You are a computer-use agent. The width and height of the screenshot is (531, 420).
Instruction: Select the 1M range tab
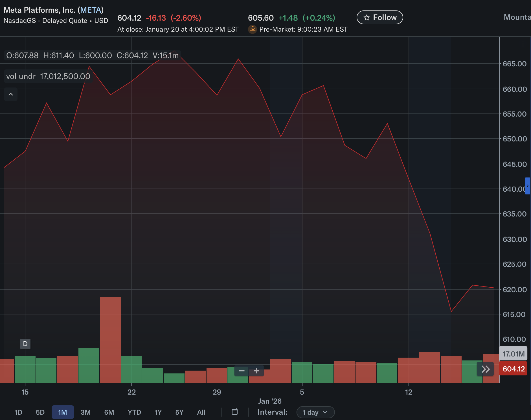click(63, 412)
